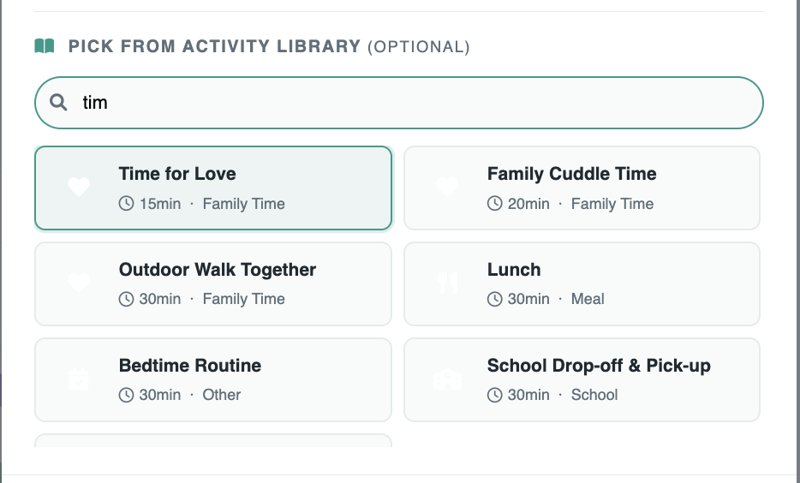This screenshot has width=800, height=483.
Task: Choose the Bedtime Routine activity title
Action: click(x=190, y=366)
